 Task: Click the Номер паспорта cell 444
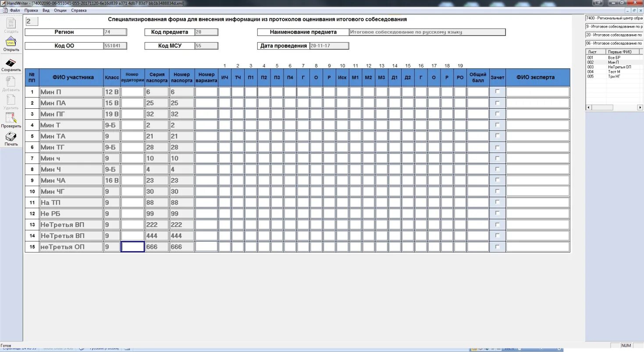click(182, 235)
